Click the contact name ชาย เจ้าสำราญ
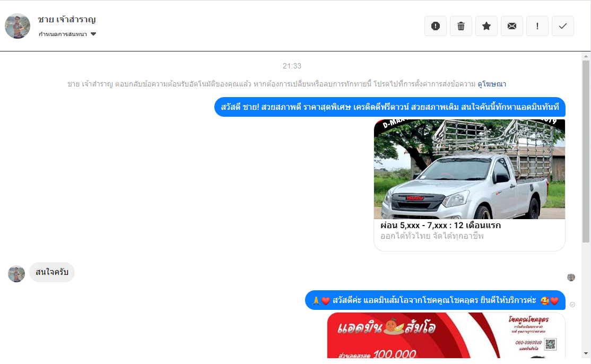 point(67,19)
